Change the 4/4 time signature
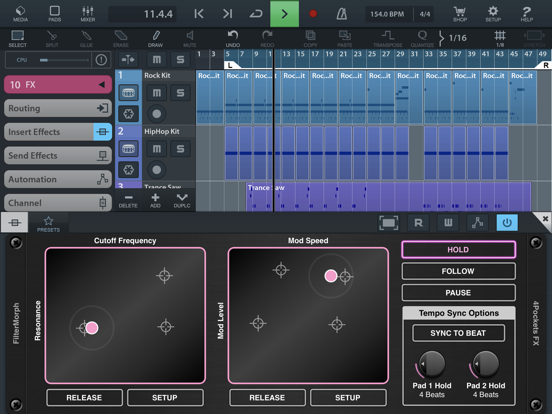The height and width of the screenshot is (414, 552). click(425, 14)
